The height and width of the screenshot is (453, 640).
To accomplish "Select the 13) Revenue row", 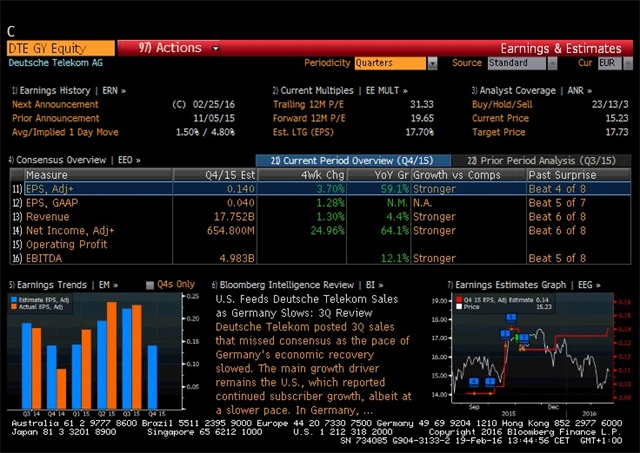I will 320,217.
